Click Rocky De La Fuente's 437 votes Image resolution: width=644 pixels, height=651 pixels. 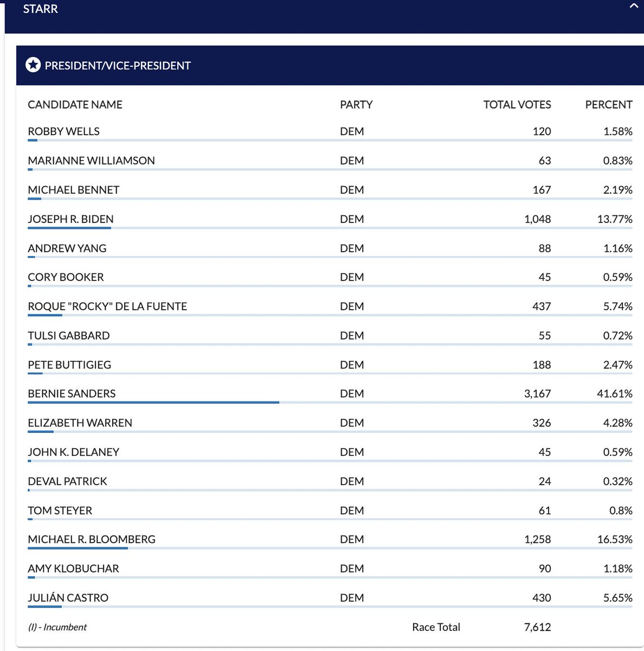pos(542,307)
